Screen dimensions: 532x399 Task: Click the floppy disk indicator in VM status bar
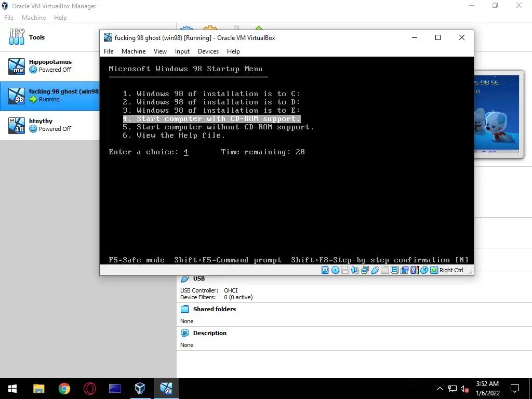(x=345, y=270)
